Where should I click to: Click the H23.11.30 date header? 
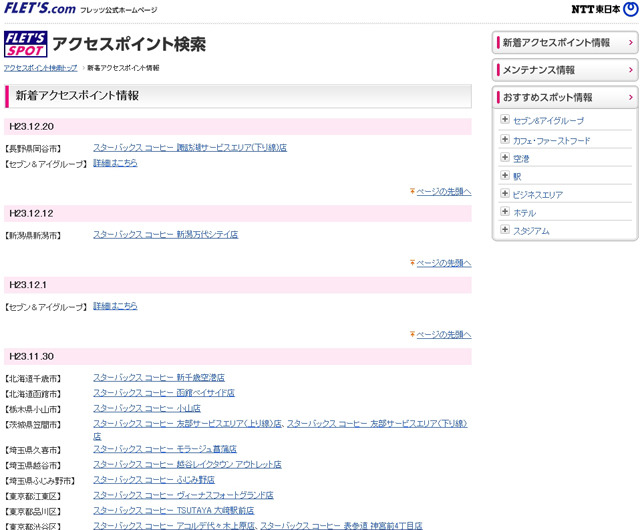(238, 356)
